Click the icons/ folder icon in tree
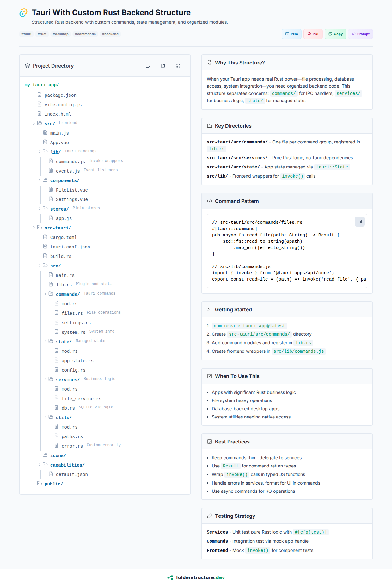The height and width of the screenshot is (586, 392). (x=45, y=455)
